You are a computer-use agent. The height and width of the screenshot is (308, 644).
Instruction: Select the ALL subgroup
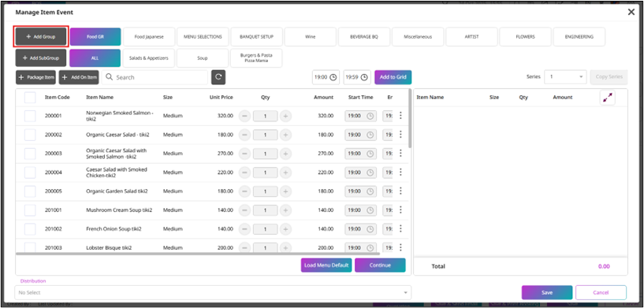point(95,58)
